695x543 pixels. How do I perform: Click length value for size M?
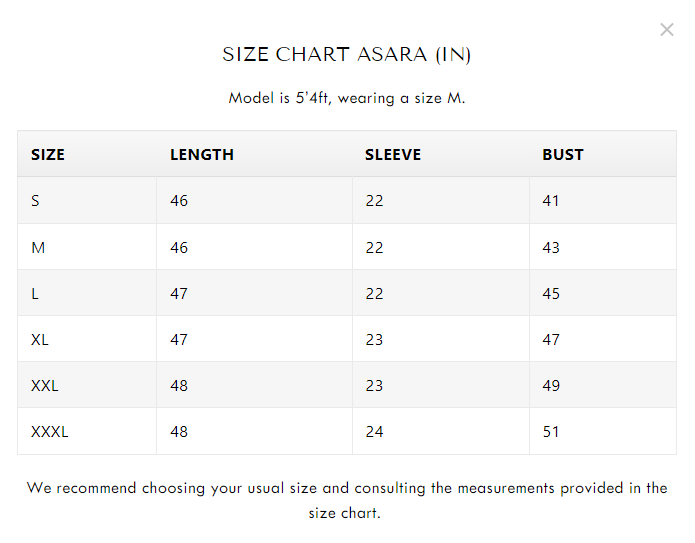(179, 248)
